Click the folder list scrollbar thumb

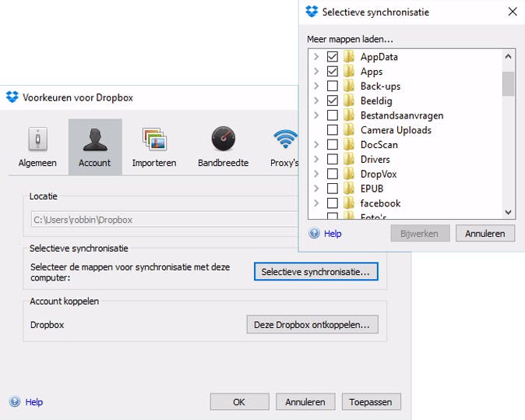click(x=508, y=83)
